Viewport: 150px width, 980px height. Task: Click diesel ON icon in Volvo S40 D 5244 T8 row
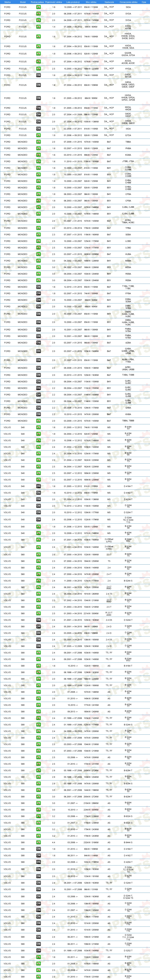coord(38,520)
